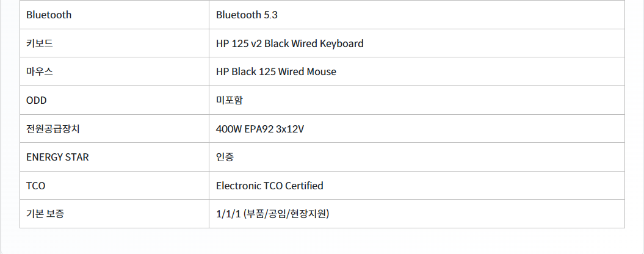
Task: Click empty area of power supply value cell
Action: tap(464, 129)
